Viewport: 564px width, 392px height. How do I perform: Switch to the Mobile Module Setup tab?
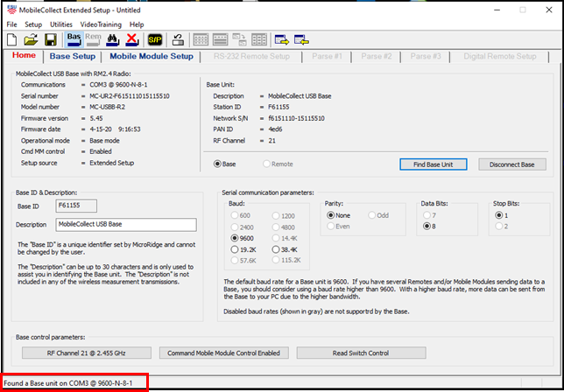(151, 56)
